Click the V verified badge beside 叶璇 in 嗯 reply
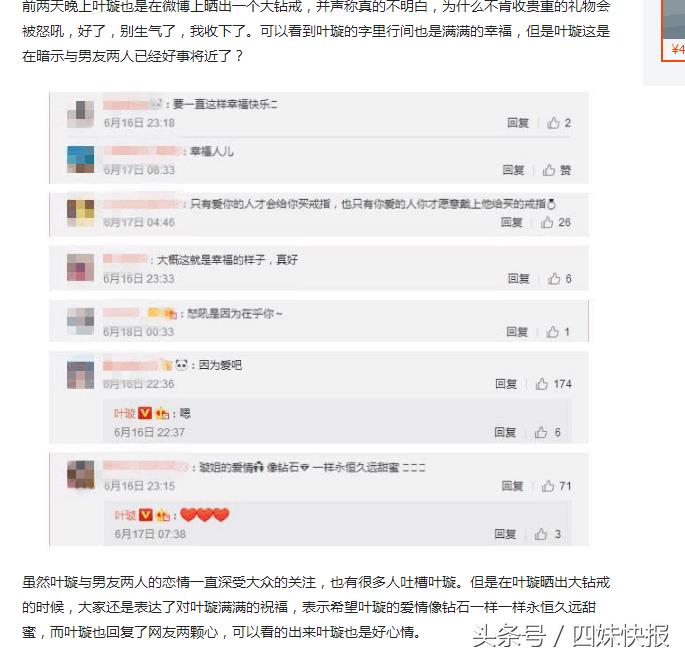The image size is (685, 657). pos(145,413)
